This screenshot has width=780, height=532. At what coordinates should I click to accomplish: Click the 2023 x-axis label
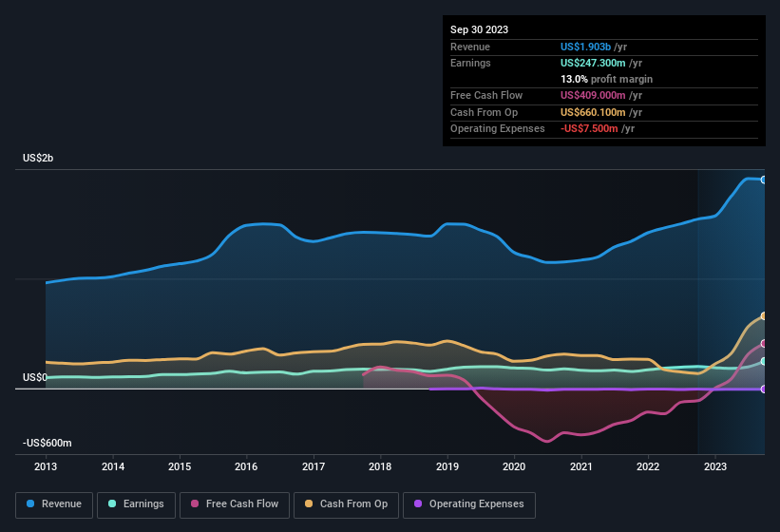[715, 466]
